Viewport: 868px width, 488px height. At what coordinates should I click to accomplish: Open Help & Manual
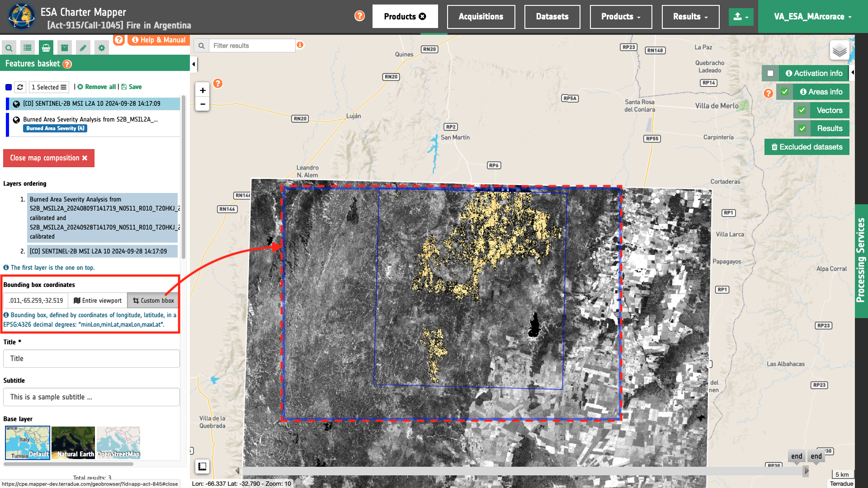coord(159,40)
